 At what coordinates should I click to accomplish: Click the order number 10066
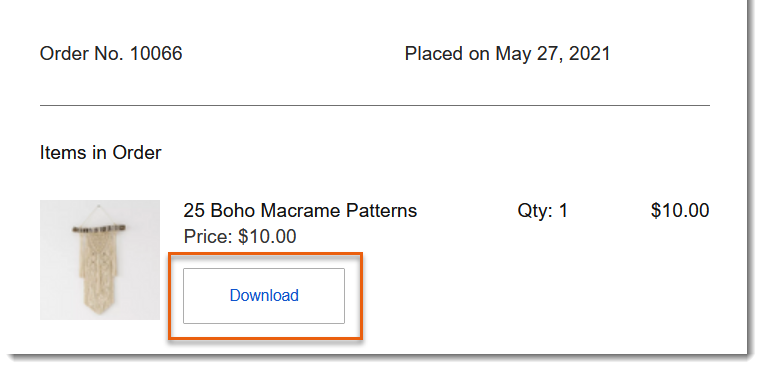tap(156, 53)
